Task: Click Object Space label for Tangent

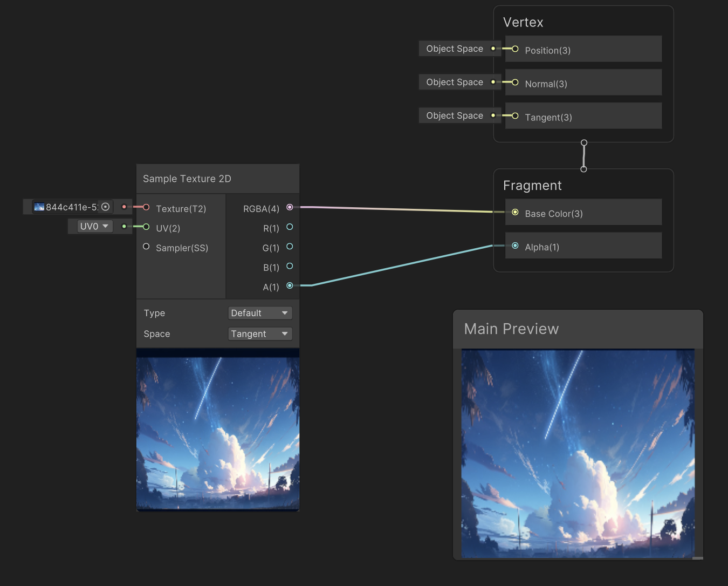Action: tap(455, 115)
